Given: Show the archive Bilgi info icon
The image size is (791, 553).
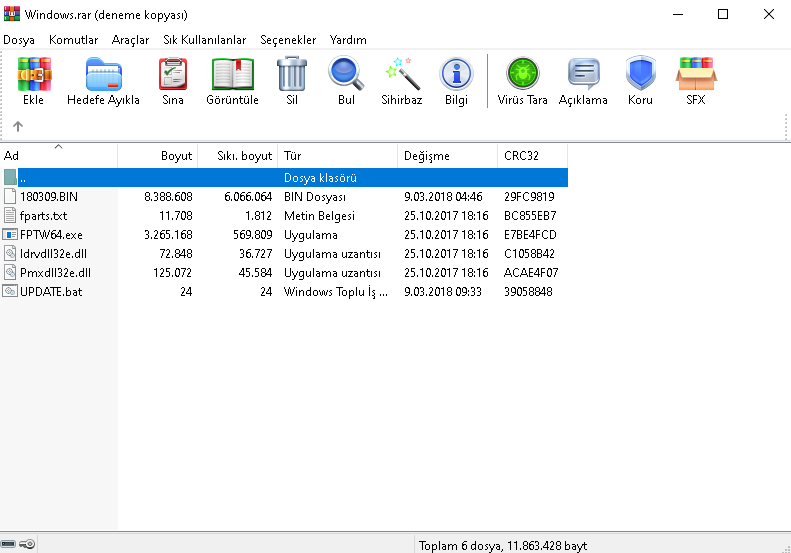Looking at the screenshot, I should [x=456, y=74].
